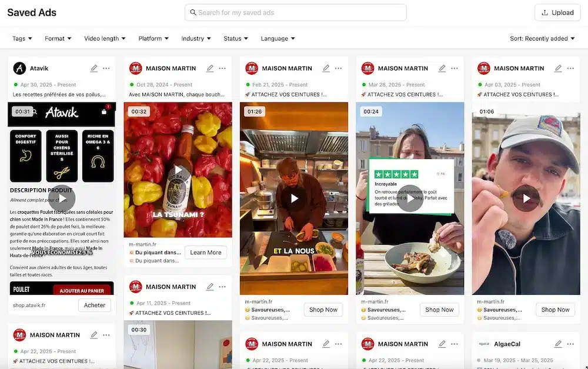
Task: Open three-dot menu on Mar 26, 2025 card
Action: pyautogui.click(x=455, y=68)
